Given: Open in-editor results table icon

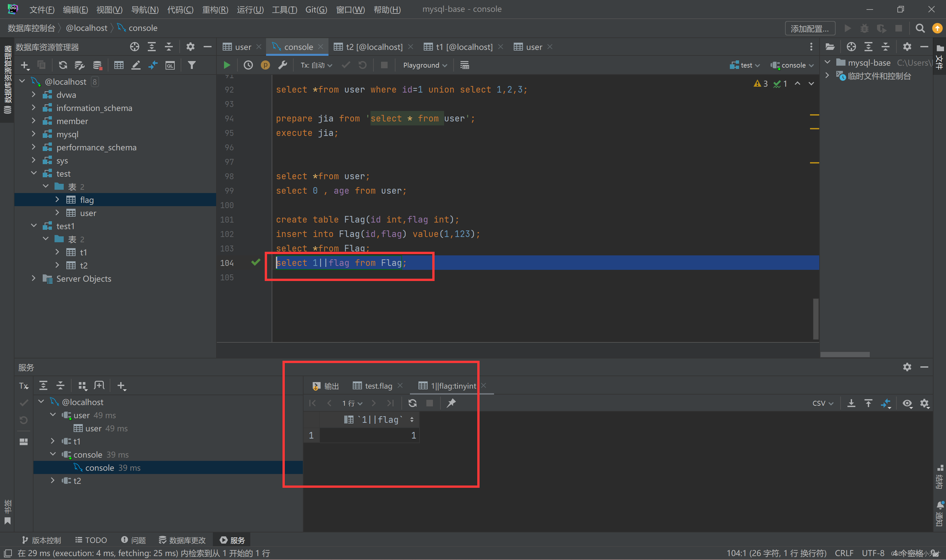Looking at the screenshot, I should pos(464,65).
